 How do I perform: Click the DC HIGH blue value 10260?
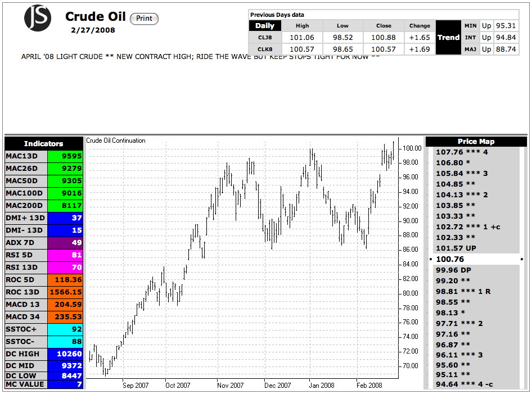point(66,354)
